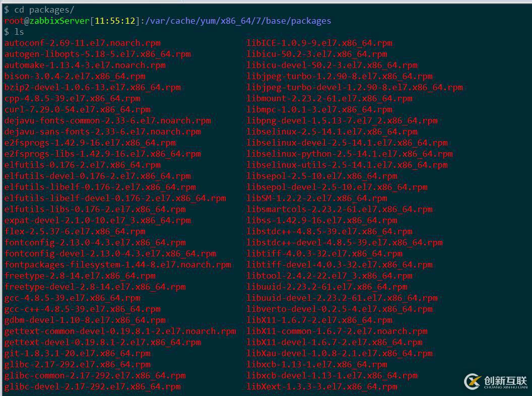Click cpp-4.8.5-39.el7.x86_64.rpm

pos(72,98)
